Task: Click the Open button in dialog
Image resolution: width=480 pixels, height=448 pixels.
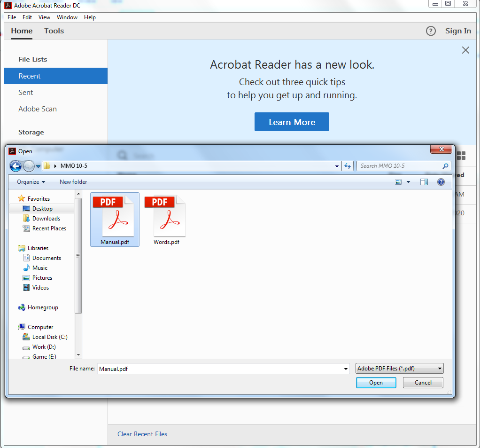Action: (376, 383)
